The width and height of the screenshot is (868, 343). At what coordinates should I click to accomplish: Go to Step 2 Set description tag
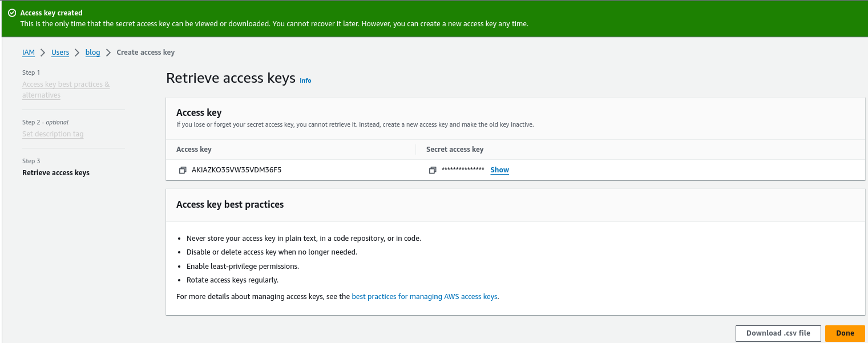pyautogui.click(x=53, y=134)
